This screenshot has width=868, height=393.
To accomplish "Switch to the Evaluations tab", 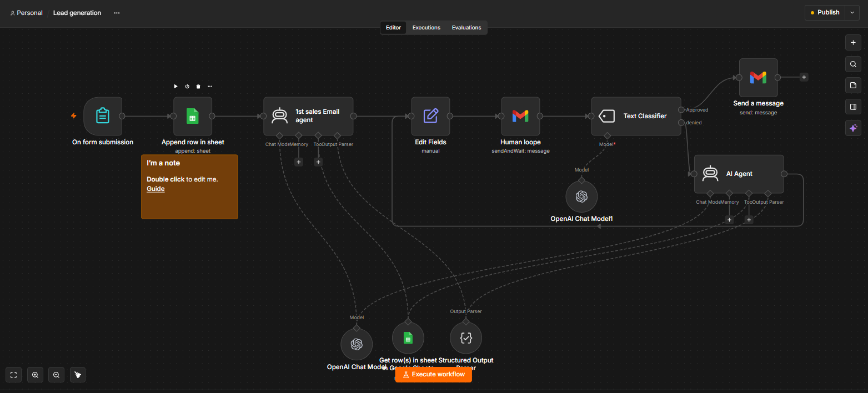I will tap(466, 28).
